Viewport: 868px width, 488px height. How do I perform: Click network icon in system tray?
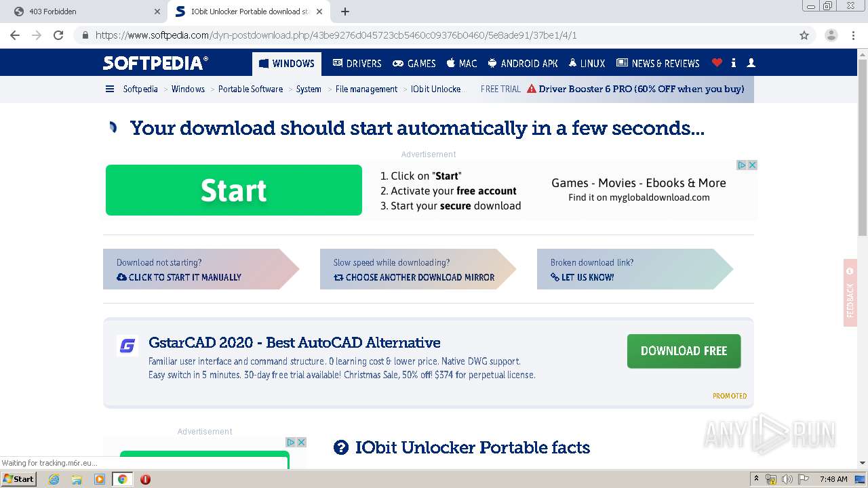pyautogui.click(x=771, y=479)
